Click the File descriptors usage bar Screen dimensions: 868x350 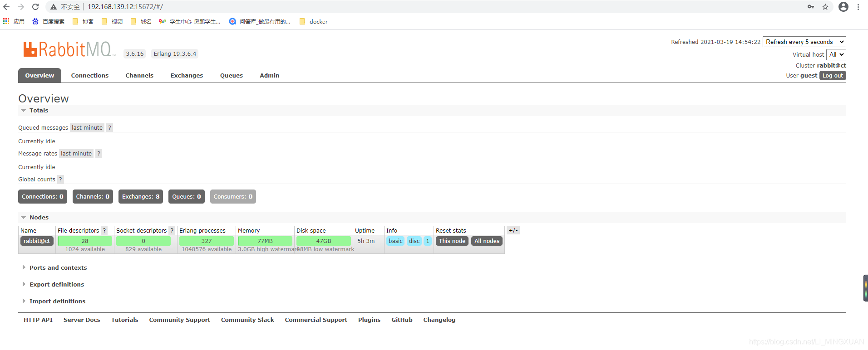pyautogui.click(x=85, y=241)
